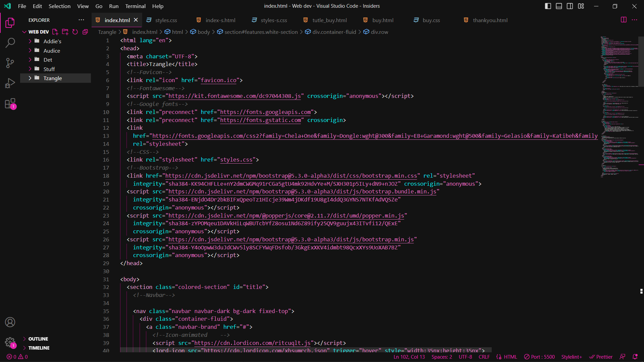Screen dimensions: 644x362
Task: Click the New File icon in the Explorer
Action: click(x=55, y=32)
